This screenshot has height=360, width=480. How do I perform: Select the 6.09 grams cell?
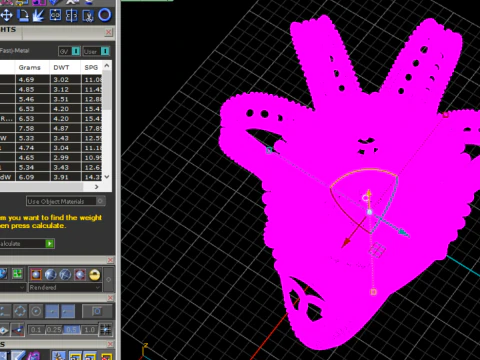click(x=32, y=177)
